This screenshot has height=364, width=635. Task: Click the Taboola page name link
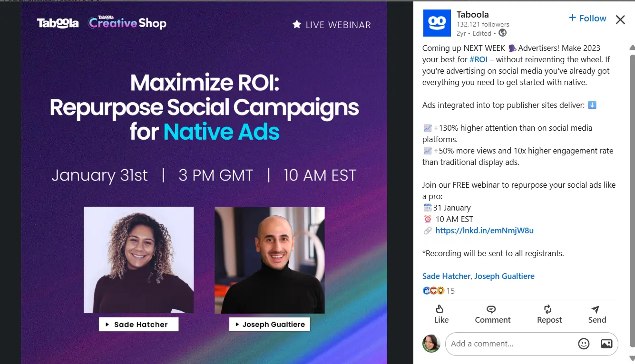(x=472, y=14)
